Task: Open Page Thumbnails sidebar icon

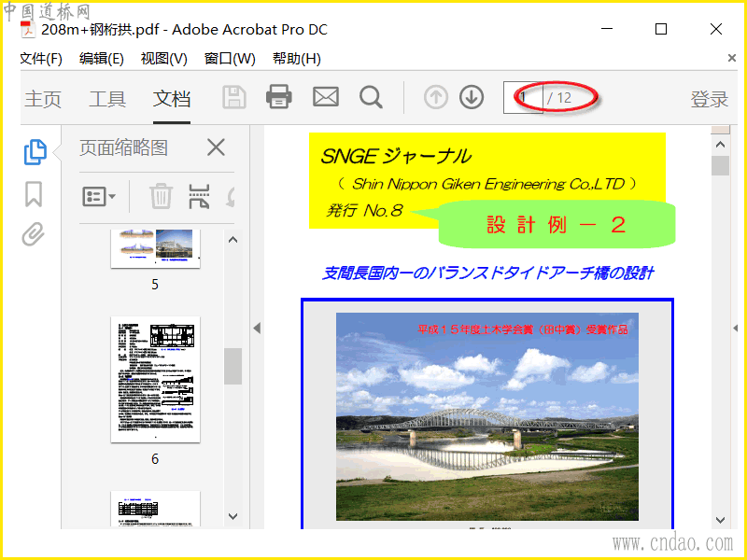Action: [x=35, y=152]
